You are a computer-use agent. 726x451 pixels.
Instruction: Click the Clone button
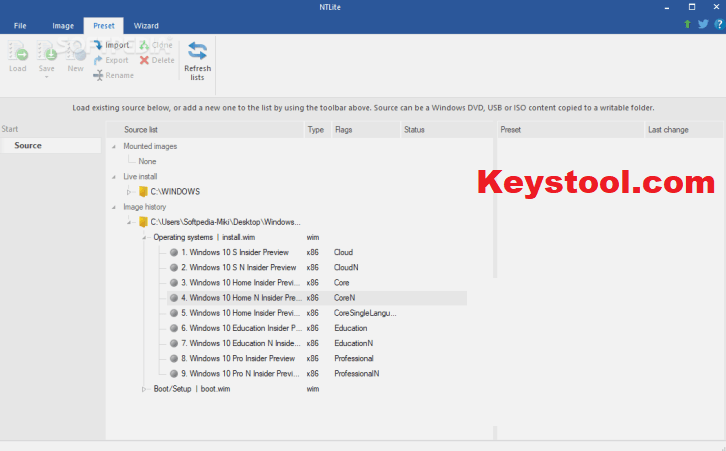tap(156, 45)
